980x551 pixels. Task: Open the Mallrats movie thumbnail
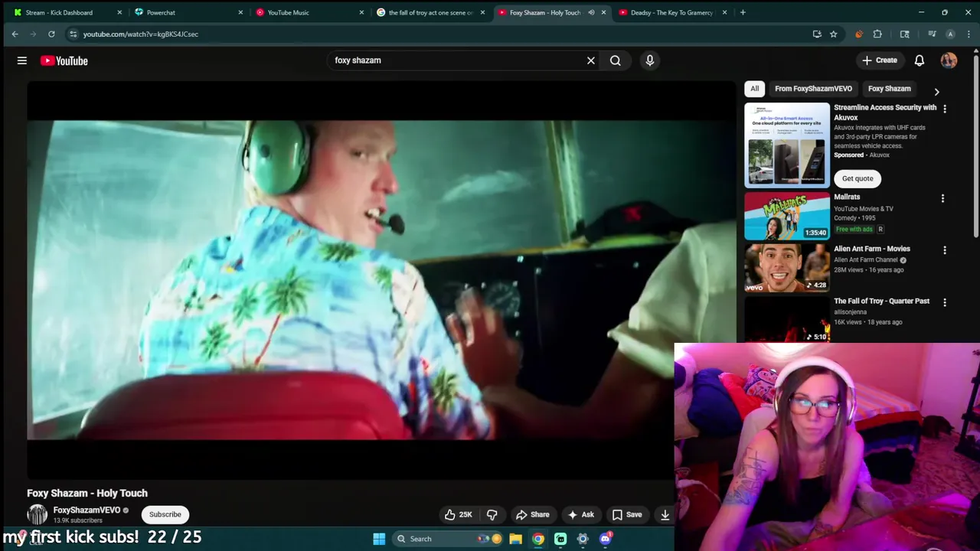[x=787, y=216]
